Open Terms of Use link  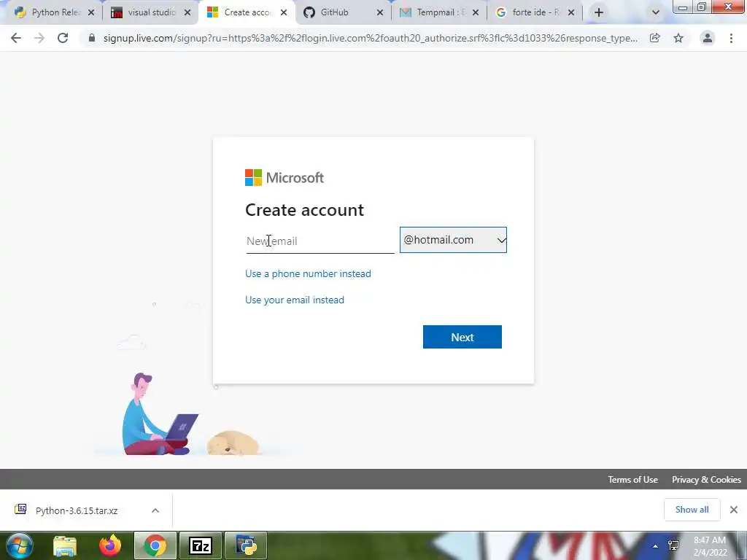[632, 480]
